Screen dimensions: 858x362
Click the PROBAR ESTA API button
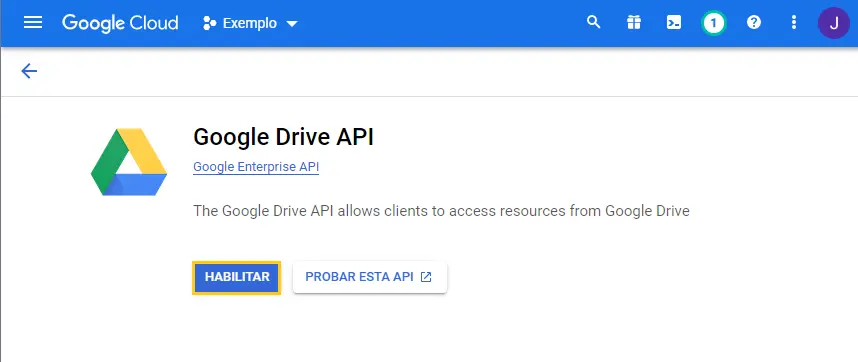[x=370, y=277]
